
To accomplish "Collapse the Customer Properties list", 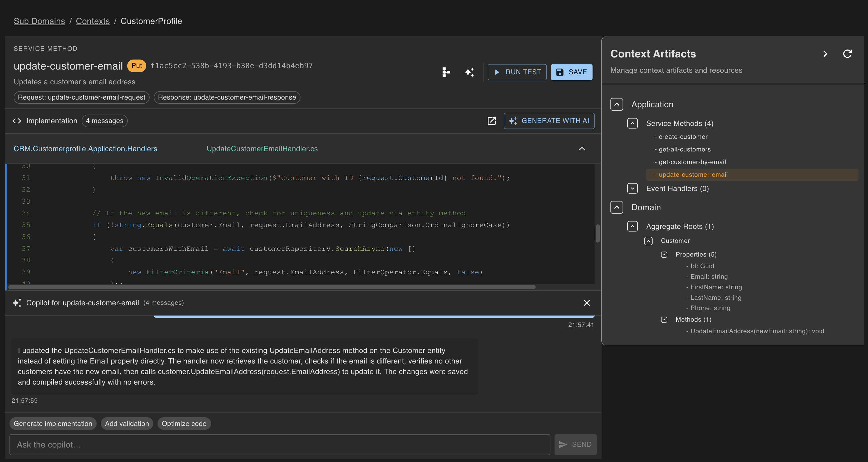I will pyautogui.click(x=664, y=254).
